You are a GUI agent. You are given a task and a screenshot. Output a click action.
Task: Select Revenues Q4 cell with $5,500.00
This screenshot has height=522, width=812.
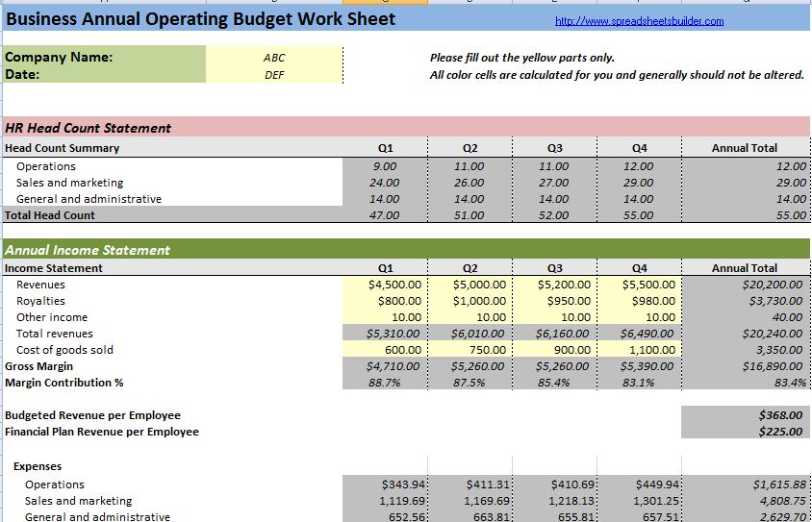[x=640, y=285]
